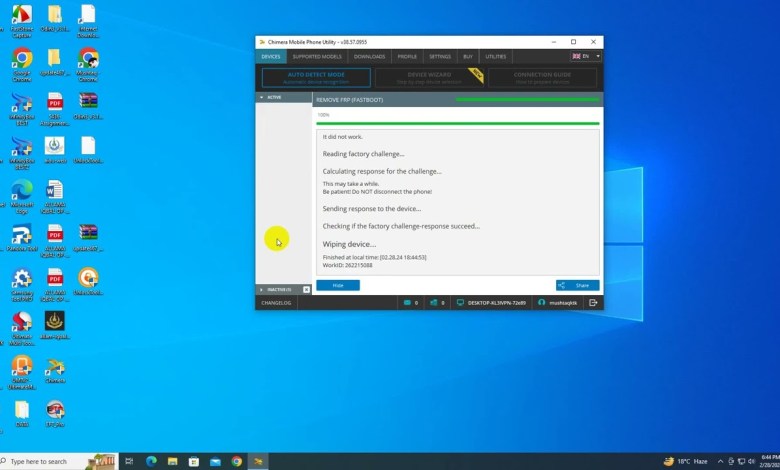This screenshot has height=470, width=780.
Task: Switch to the Supported Models tab
Action: tap(316, 57)
